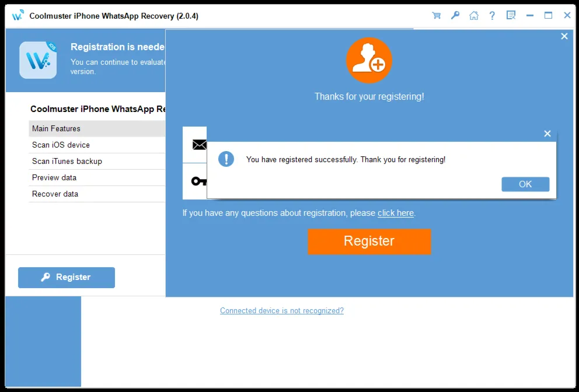Click the small logo in title bar

pyautogui.click(x=18, y=16)
